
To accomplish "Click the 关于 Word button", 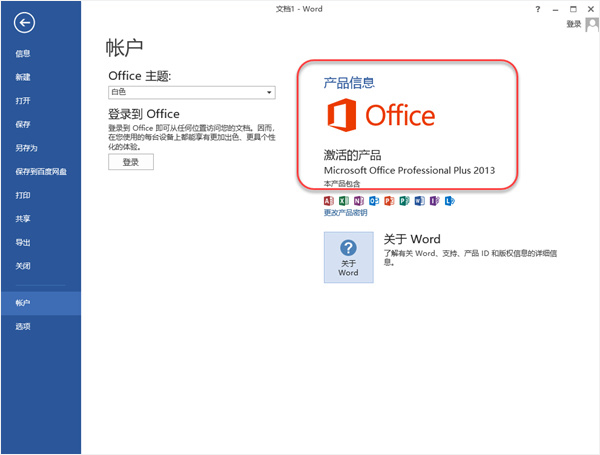I will coord(349,257).
